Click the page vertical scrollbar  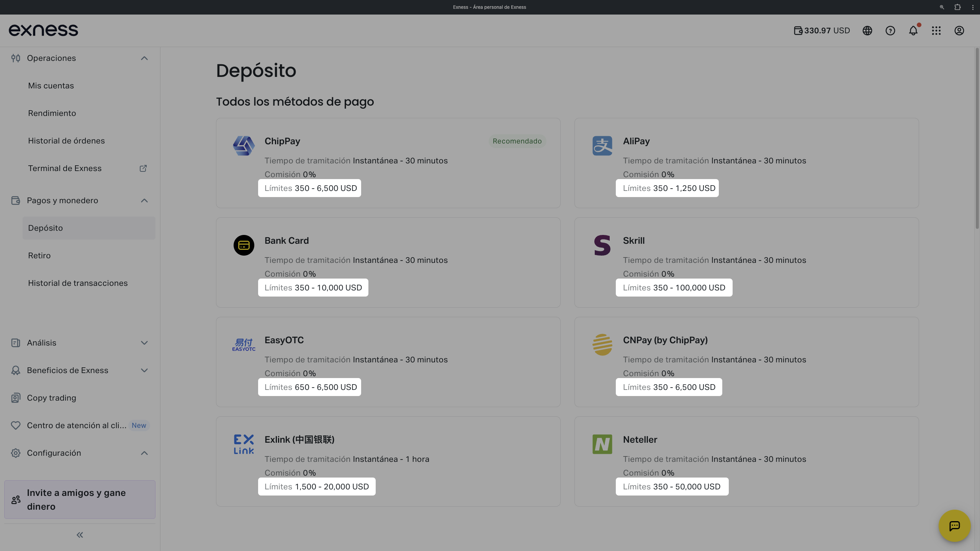[977, 139]
